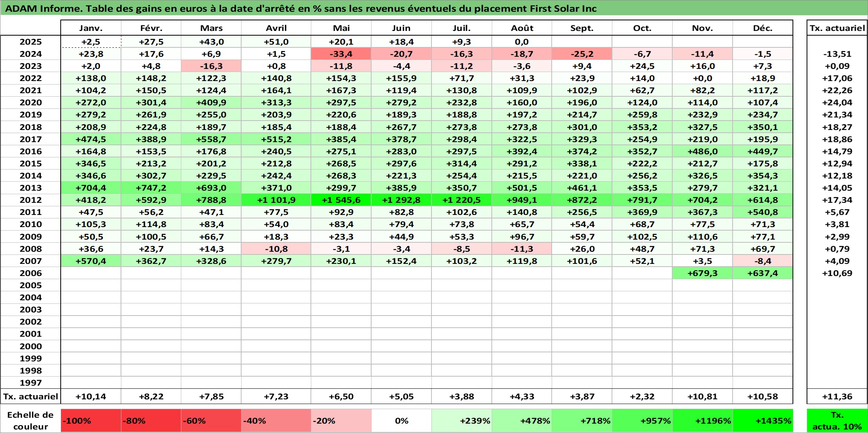This screenshot has height=433, width=868.
Task: Click the +10,69 actuarial rate for 2006
Action: pos(837,273)
